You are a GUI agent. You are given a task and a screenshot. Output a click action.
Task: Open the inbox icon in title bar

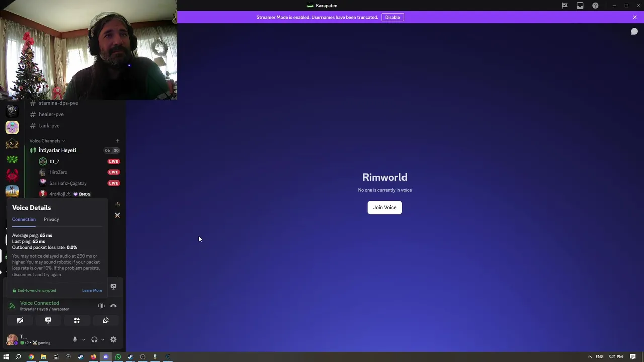coord(580,6)
